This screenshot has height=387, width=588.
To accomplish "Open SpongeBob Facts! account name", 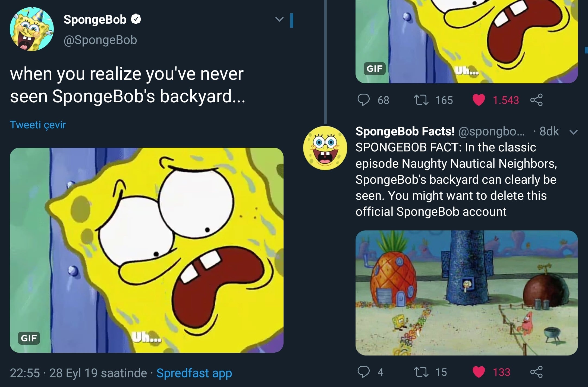I will [405, 131].
